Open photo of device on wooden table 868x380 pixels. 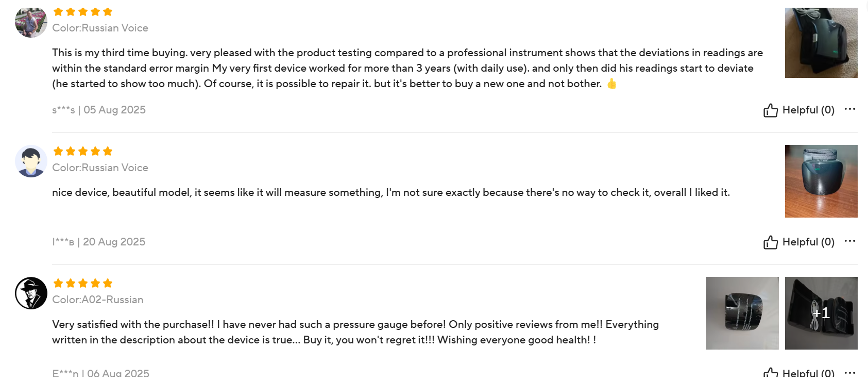coord(821,181)
